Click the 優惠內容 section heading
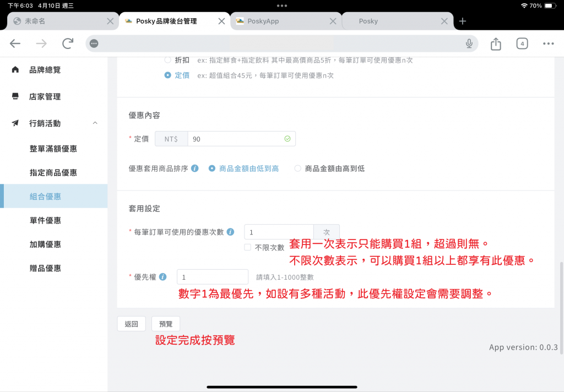Image resolution: width=564 pixels, height=392 pixels. pos(144,115)
